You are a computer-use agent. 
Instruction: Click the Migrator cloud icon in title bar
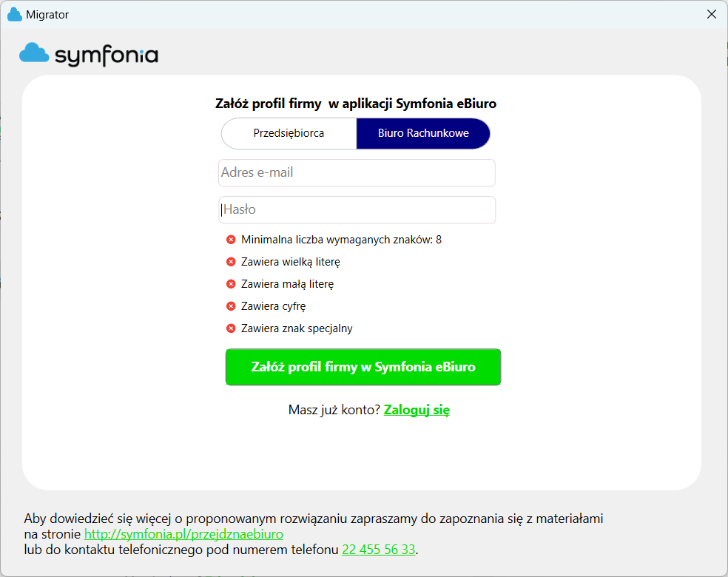tap(15, 14)
